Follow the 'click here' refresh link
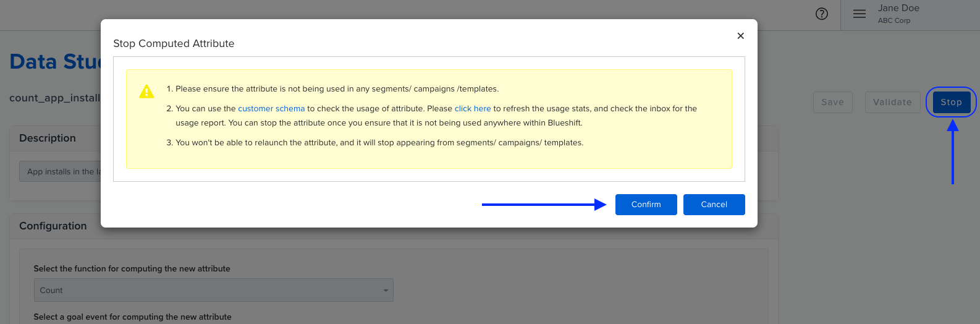This screenshot has width=980, height=324. (473, 109)
